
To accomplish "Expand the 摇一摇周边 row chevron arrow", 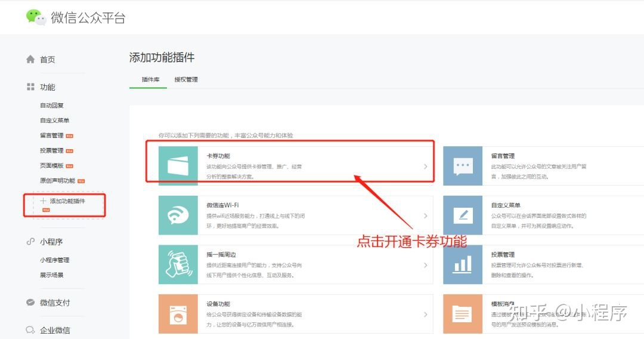I will tap(425, 265).
